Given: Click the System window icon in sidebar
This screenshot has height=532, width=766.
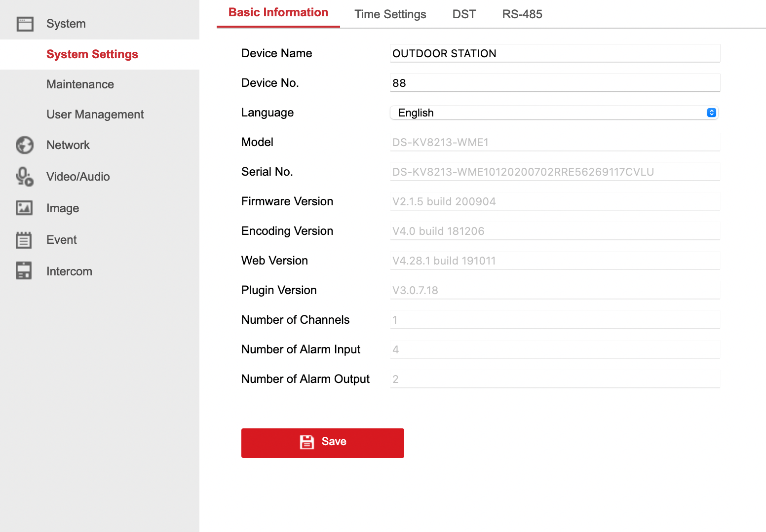Looking at the screenshot, I should coord(25,24).
